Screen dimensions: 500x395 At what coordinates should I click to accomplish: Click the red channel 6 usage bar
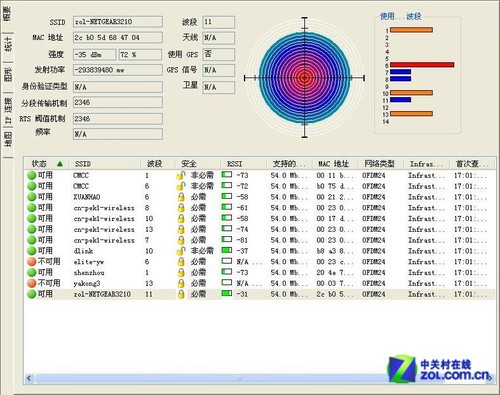(x=422, y=65)
